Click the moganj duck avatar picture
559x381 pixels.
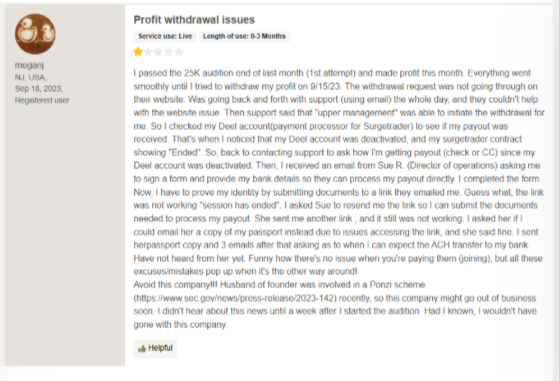pyautogui.click(x=35, y=34)
